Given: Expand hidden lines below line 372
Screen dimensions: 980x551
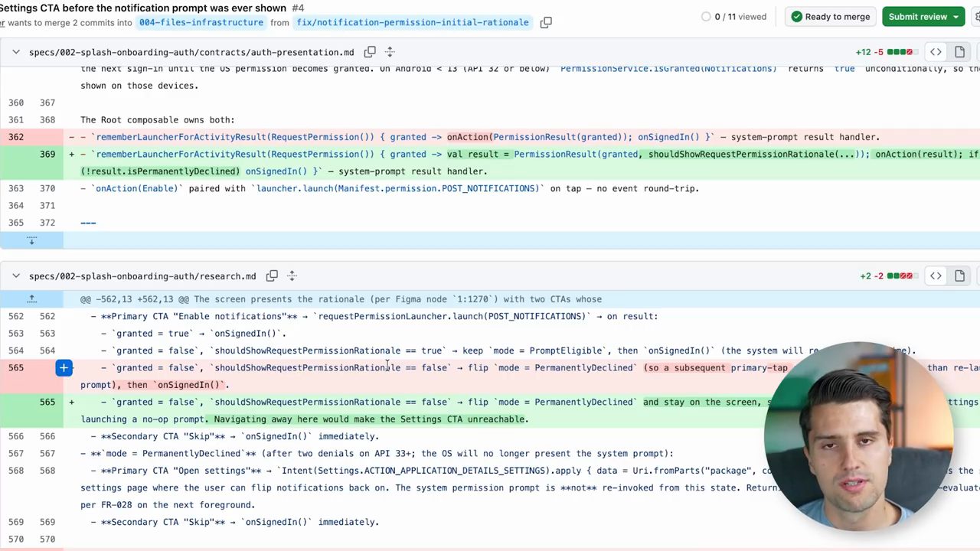Looking at the screenshot, I should [31, 240].
